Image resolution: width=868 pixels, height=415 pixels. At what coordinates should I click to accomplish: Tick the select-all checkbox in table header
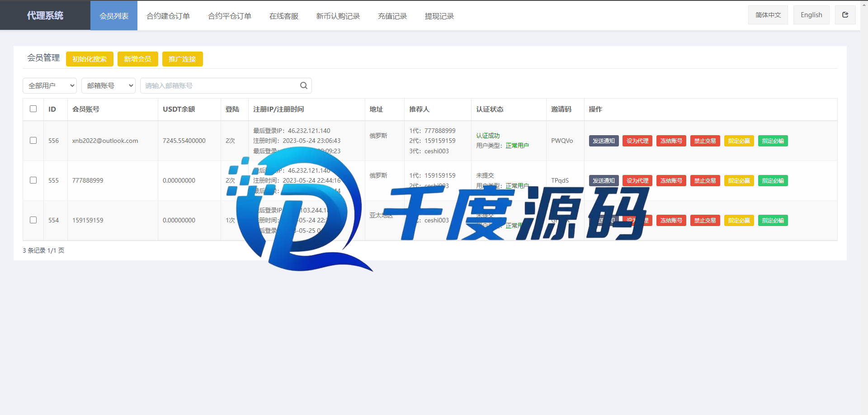pos(33,109)
